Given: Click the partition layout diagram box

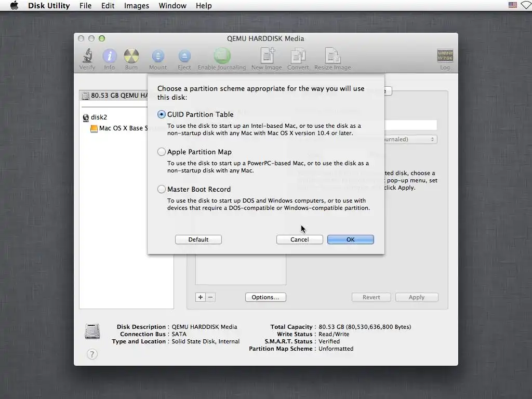Looking at the screenshot, I should [x=241, y=270].
